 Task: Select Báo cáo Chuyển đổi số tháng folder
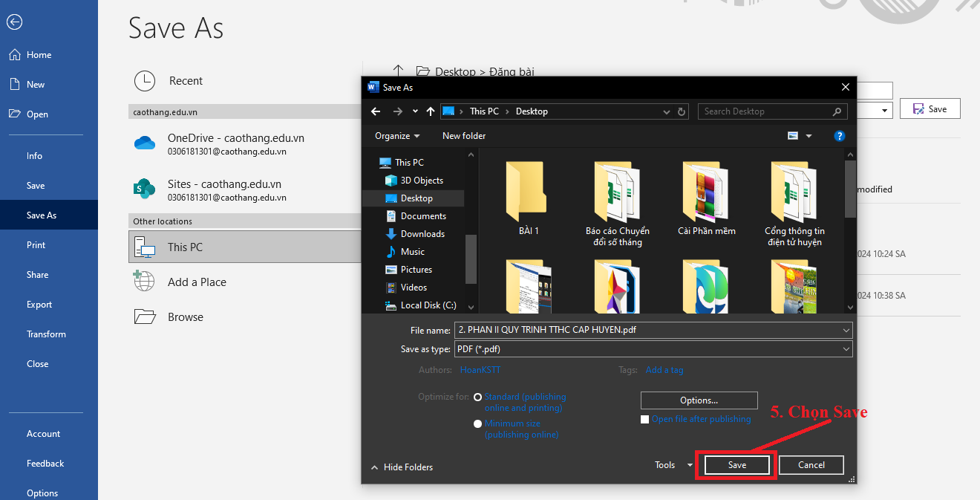pos(617,203)
